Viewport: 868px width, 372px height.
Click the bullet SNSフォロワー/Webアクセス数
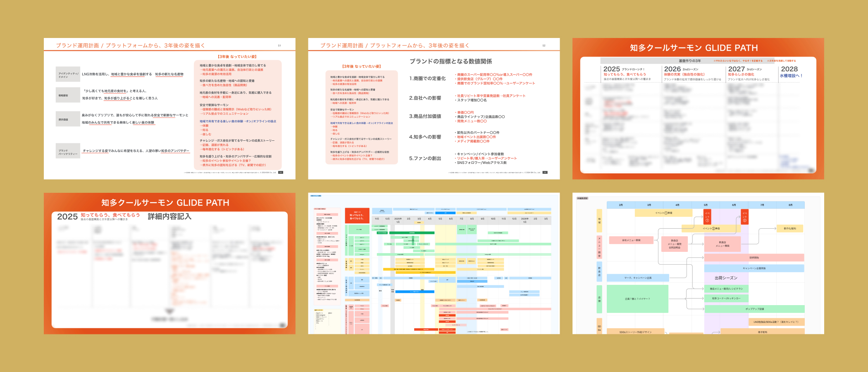click(x=481, y=163)
